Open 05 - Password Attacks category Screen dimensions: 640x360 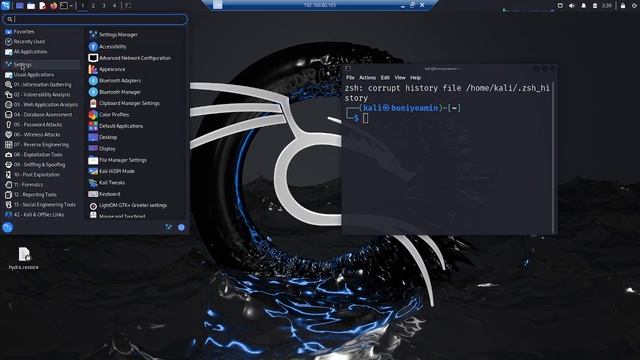click(42, 124)
